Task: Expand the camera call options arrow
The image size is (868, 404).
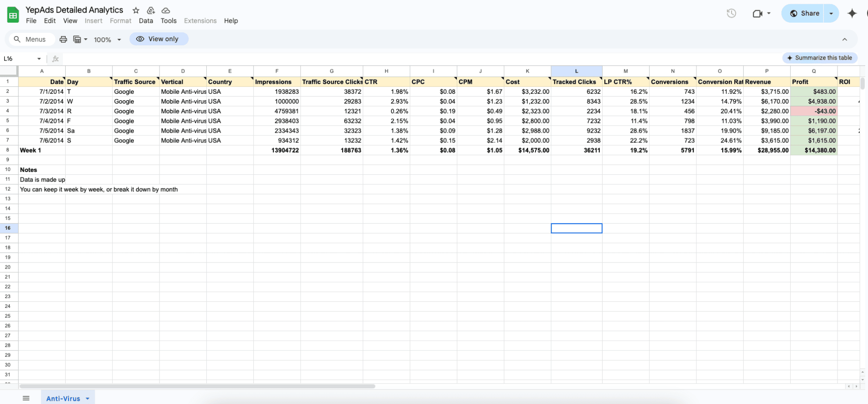Action: tap(769, 13)
